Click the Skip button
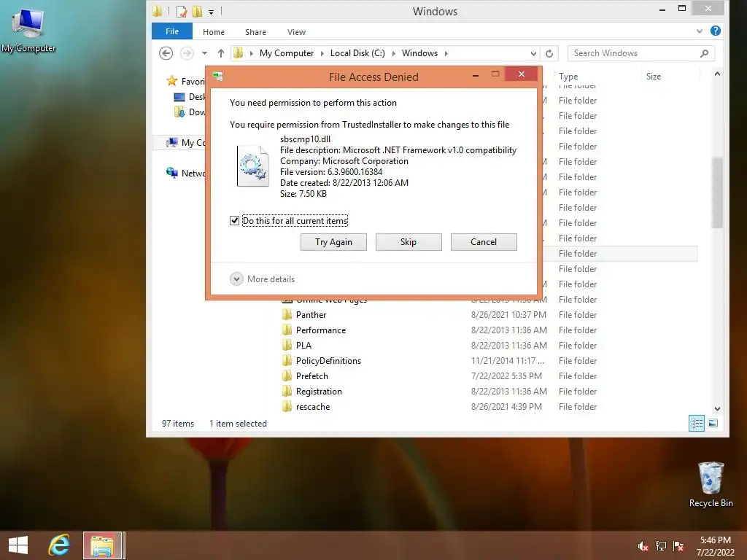747x560 pixels. (x=409, y=242)
